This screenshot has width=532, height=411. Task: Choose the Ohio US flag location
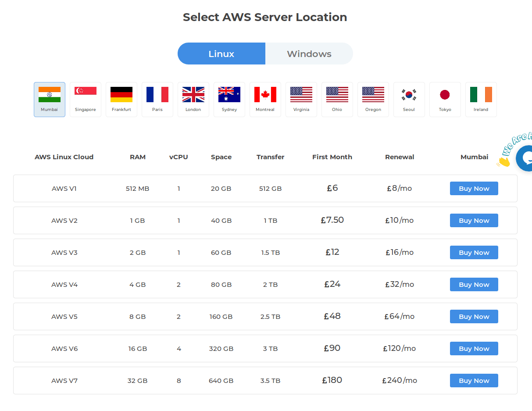337,100
